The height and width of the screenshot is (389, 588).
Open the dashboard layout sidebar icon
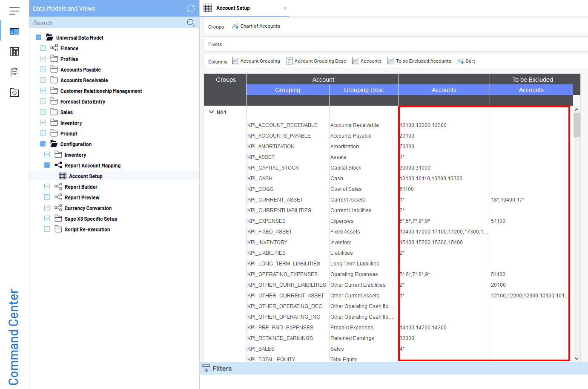click(x=14, y=52)
